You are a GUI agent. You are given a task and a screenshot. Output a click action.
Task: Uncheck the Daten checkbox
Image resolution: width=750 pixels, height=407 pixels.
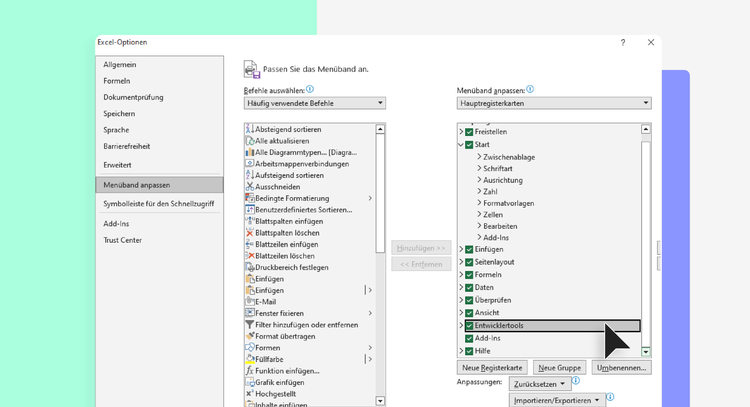click(x=469, y=287)
